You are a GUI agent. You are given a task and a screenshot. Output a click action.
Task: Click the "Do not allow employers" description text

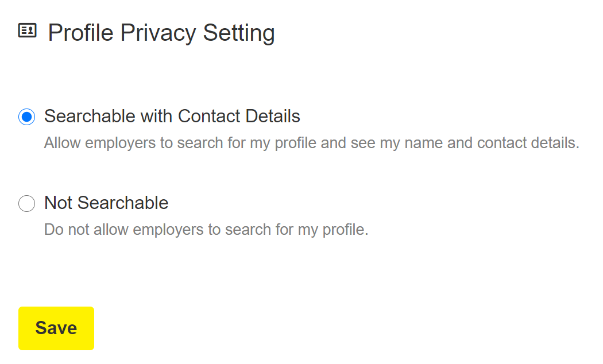click(x=206, y=230)
